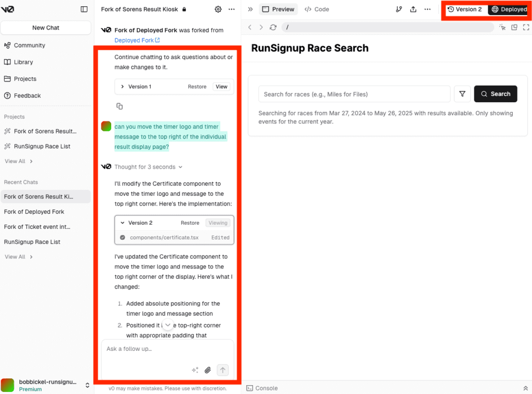Viewport: 532px width, 394px height.
Task: Click the Fork of Sorens Result Kiosk title
Action: [139, 9]
